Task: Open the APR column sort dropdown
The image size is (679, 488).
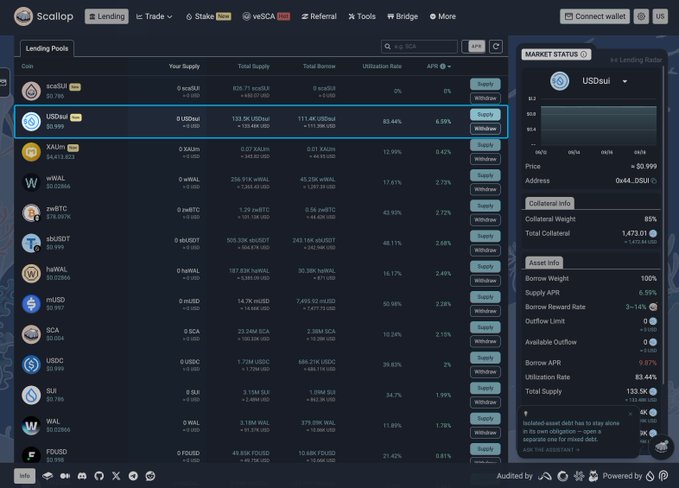Action: coord(439,66)
